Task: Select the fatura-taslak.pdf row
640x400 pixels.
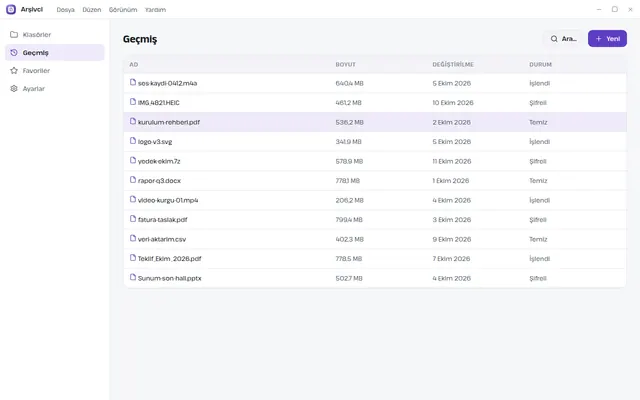Action: (x=375, y=220)
